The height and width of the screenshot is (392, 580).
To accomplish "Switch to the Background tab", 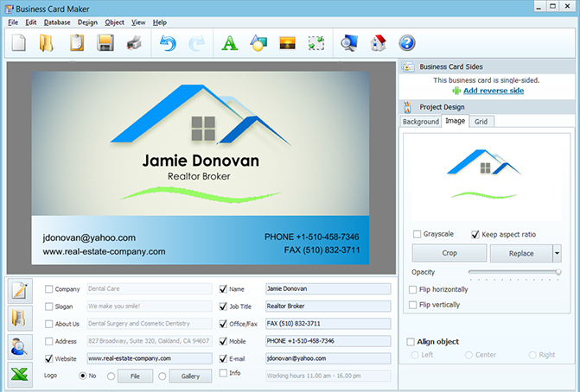I will point(421,122).
